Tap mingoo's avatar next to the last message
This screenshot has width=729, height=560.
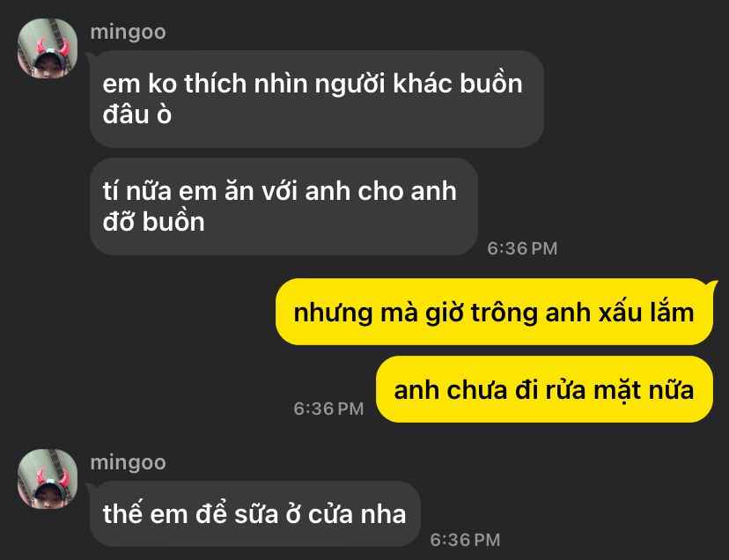(48, 479)
